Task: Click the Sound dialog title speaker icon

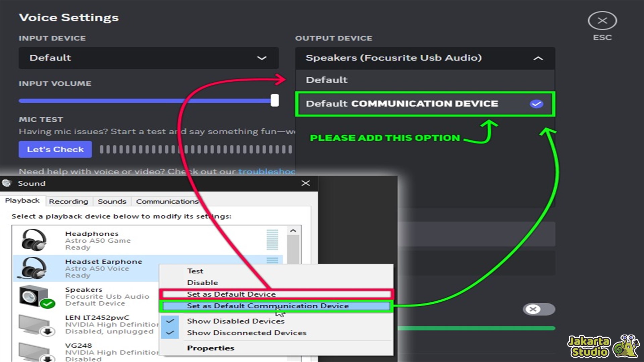Action: 7,183
